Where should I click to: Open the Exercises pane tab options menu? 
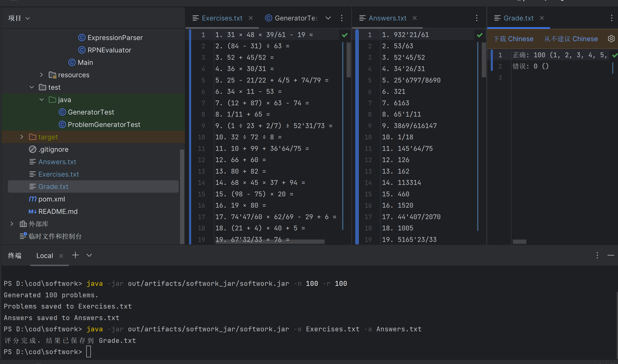tap(342, 18)
